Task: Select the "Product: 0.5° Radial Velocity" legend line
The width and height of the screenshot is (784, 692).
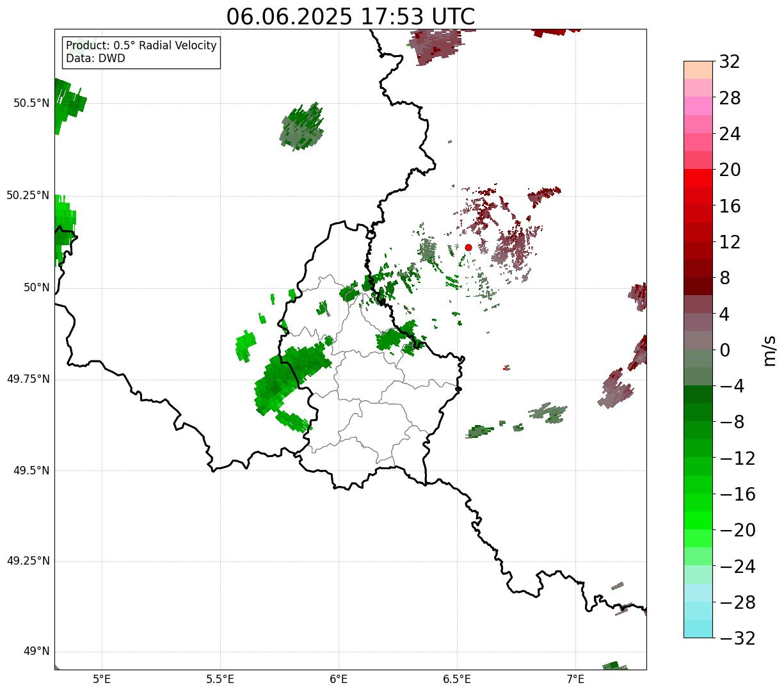Action: point(141,46)
